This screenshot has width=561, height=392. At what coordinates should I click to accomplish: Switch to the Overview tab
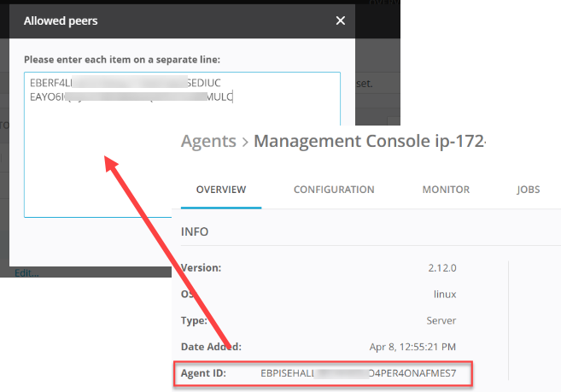(x=221, y=190)
